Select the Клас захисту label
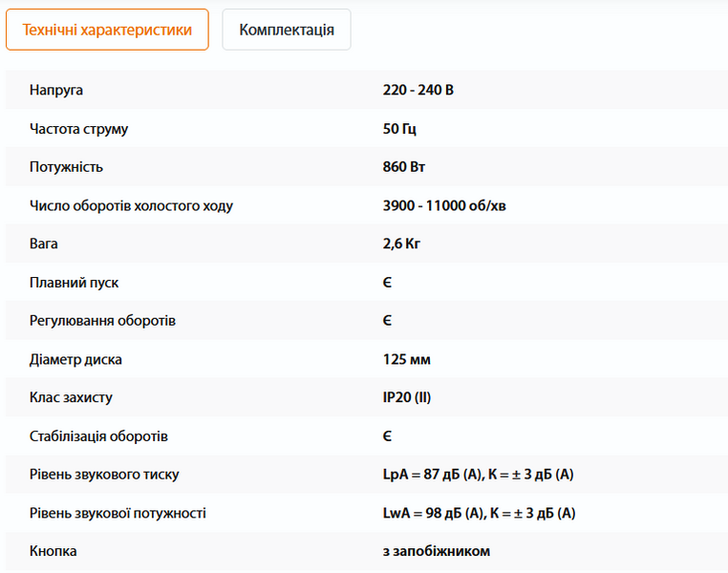 click(71, 397)
